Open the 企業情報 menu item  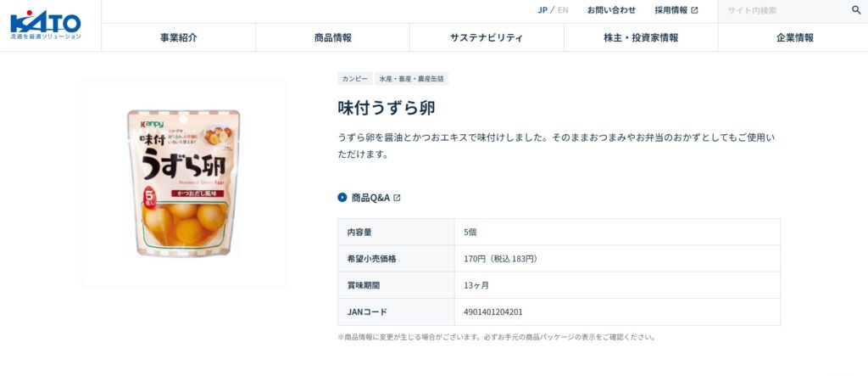[794, 37]
